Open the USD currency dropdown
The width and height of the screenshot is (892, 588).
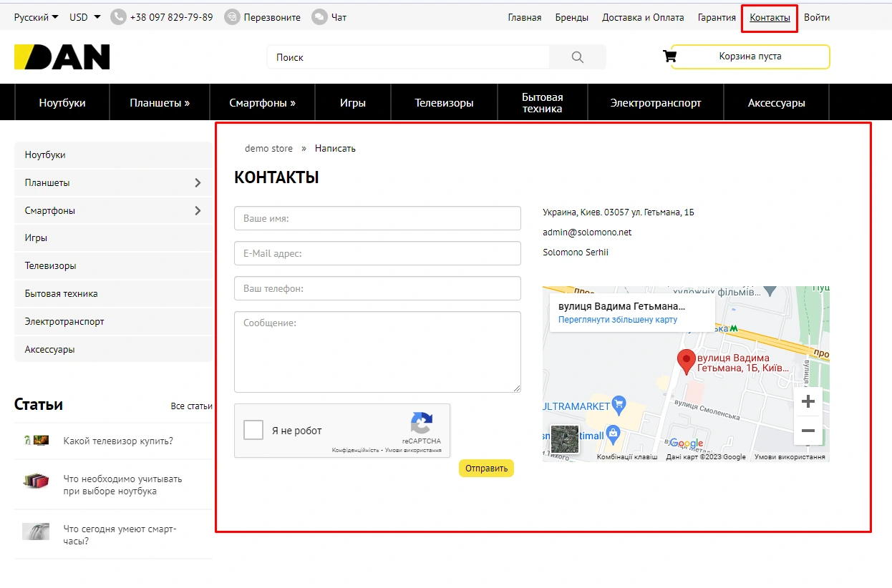click(x=84, y=17)
